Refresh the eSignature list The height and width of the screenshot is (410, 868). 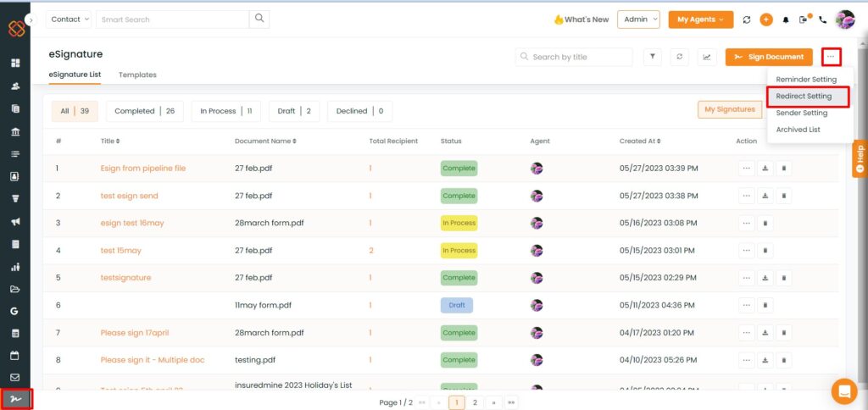tap(679, 57)
